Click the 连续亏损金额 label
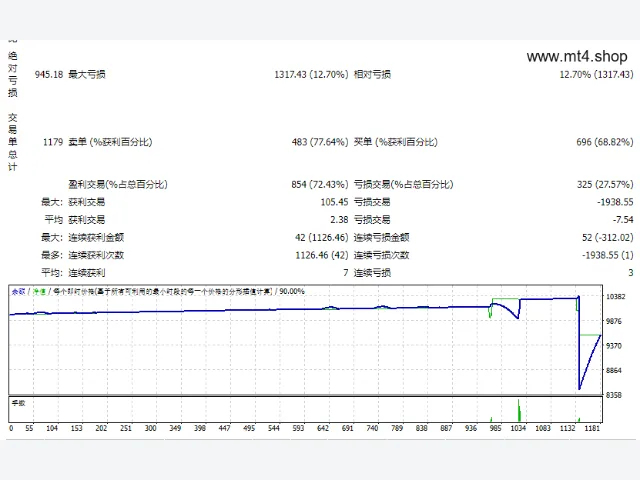The image size is (640, 480). point(381,238)
